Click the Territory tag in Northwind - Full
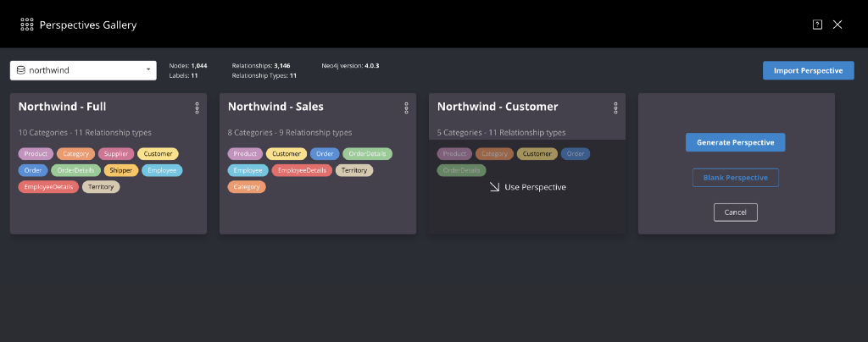 pos(101,187)
